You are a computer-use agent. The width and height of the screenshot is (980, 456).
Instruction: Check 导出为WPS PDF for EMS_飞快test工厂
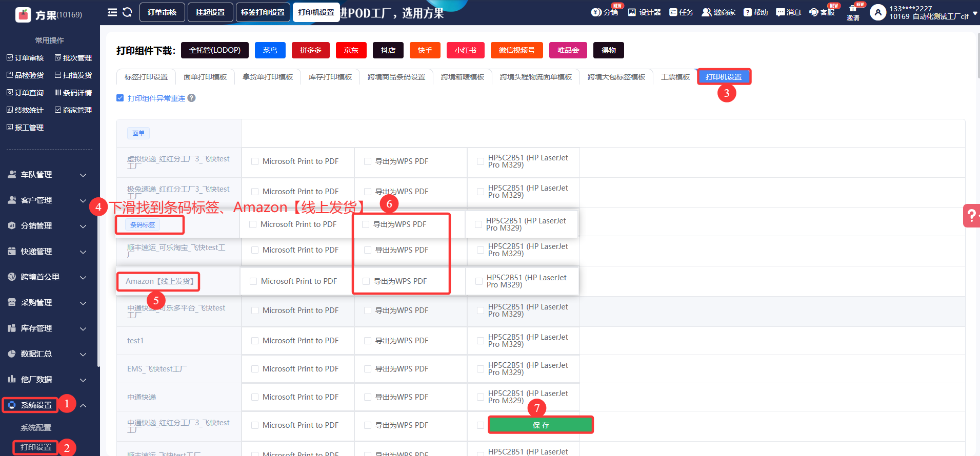(368, 369)
